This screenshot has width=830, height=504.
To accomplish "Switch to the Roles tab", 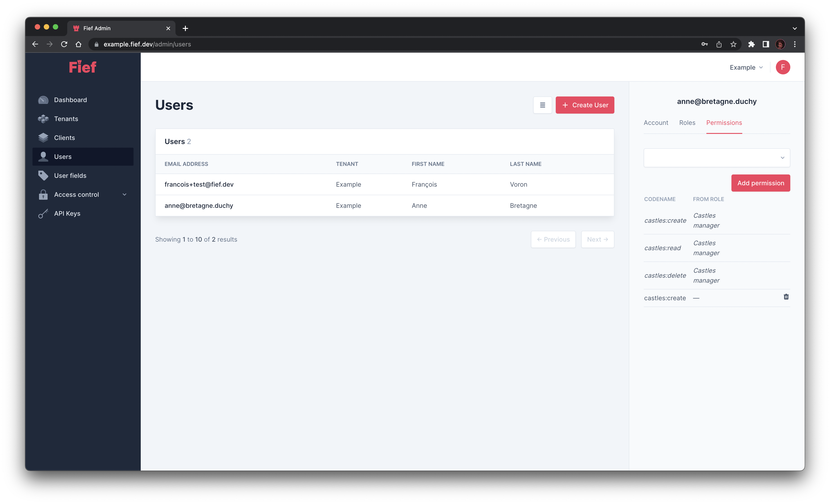I will click(687, 123).
